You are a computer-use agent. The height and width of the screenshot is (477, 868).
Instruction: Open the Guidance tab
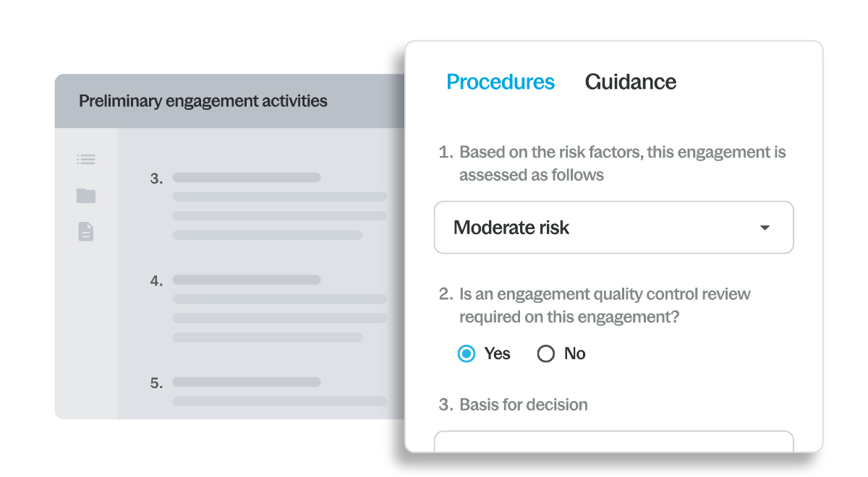[630, 82]
